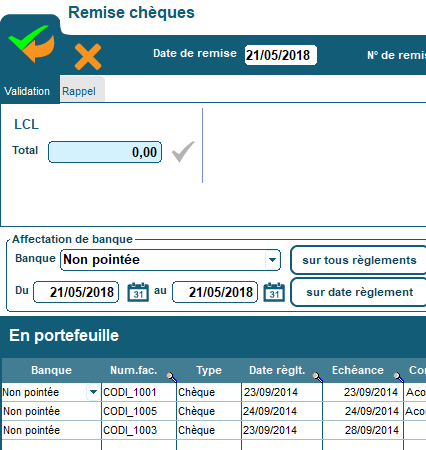Click the Total amount field
Viewport: 426px width, 450px height.
click(105, 152)
